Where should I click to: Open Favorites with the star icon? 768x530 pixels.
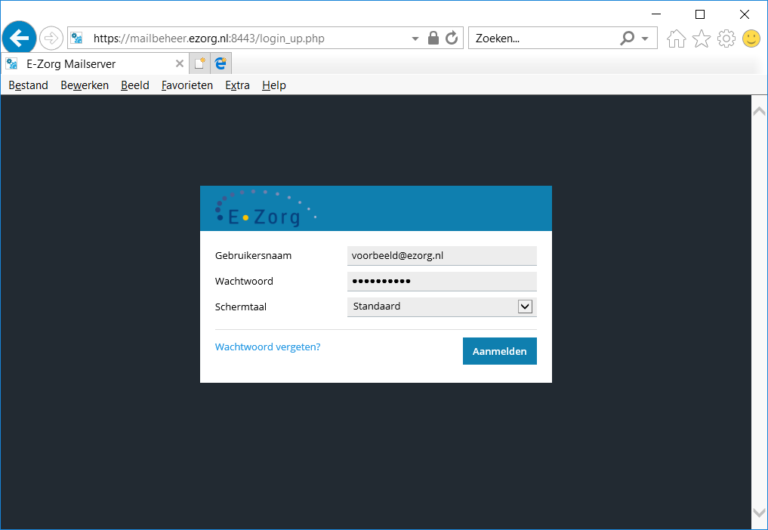[x=702, y=38]
